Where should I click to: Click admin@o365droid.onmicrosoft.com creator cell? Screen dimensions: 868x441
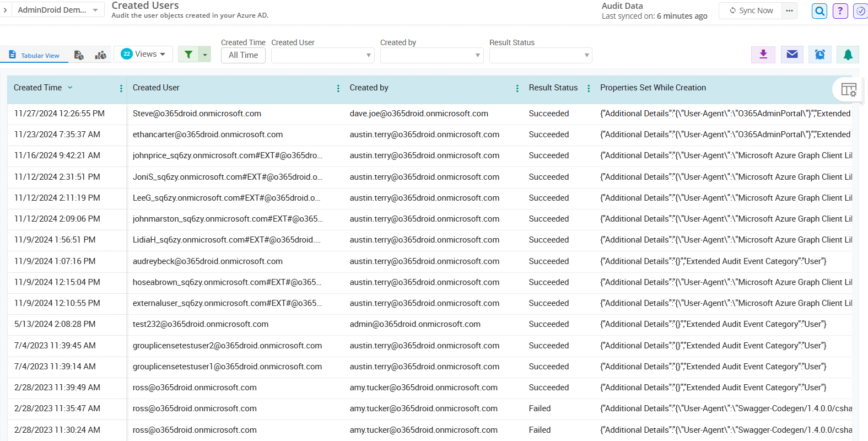tap(415, 324)
